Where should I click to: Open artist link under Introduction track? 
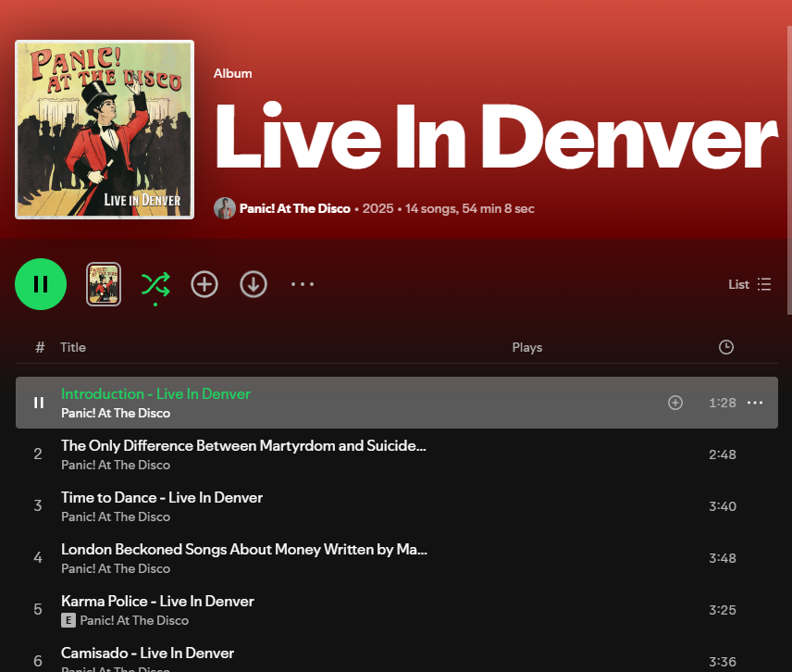click(x=116, y=414)
